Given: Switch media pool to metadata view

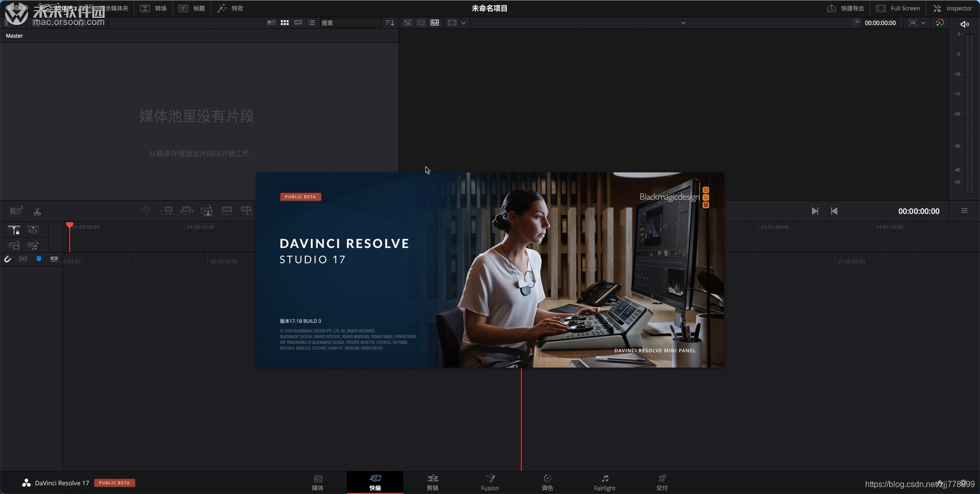Looking at the screenshot, I should pos(271,22).
